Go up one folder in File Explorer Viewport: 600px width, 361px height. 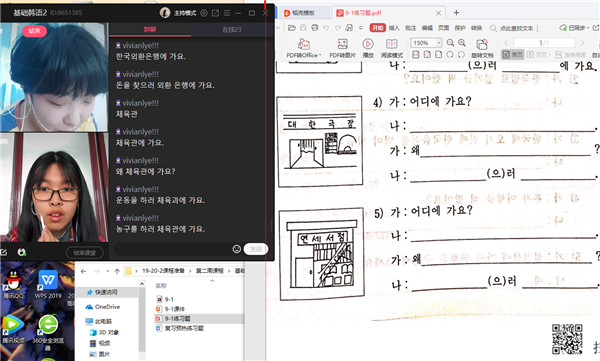(x=117, y=271)
